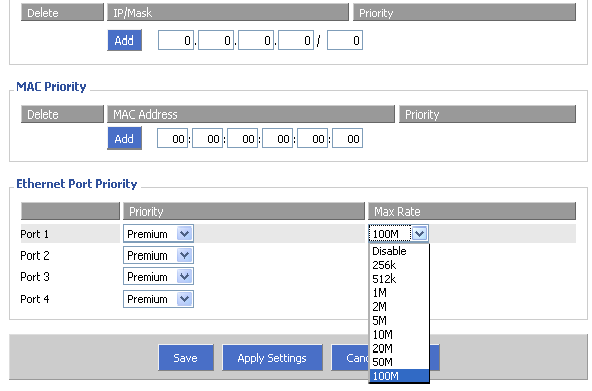This screenshot has height=391, width=592.
Task: Select 50M in Max Rate list
Action: [x=399, y=362]
